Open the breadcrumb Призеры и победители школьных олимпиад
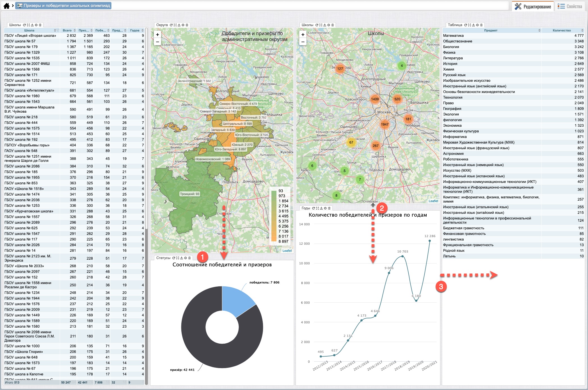 pyautogui.click(x=63, y=6)
